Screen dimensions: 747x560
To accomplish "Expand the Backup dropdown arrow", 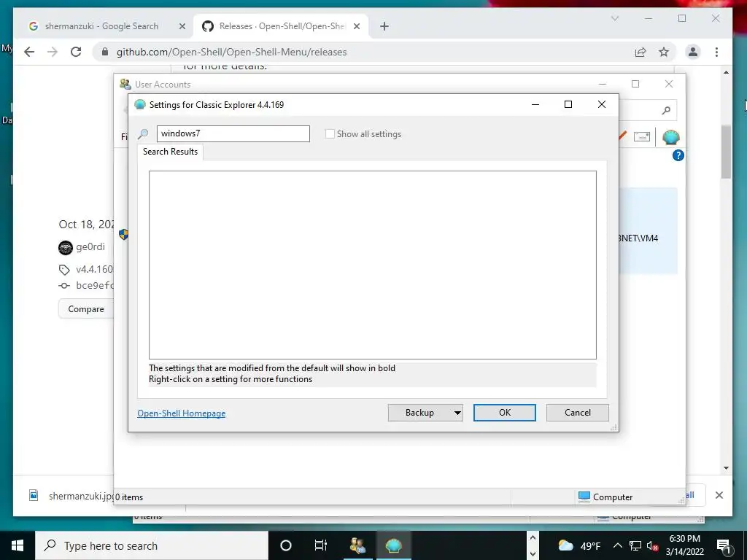I will 457,413.
